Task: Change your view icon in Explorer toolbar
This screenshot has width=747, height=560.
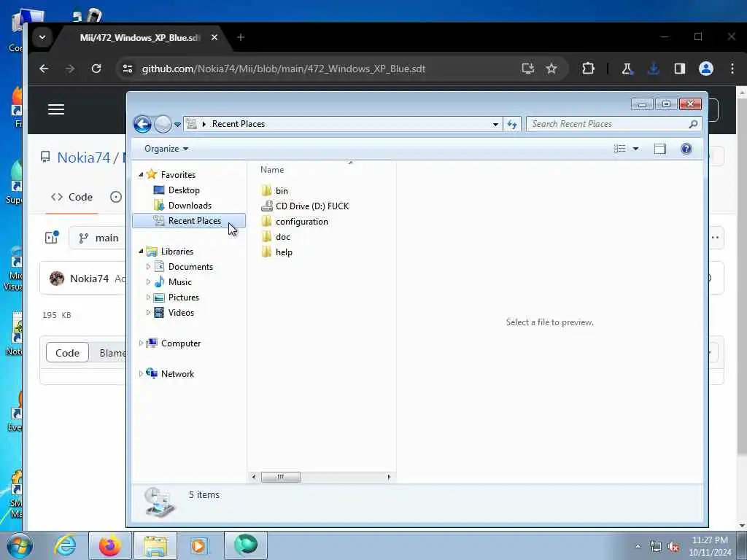Action: tap(620, 149)
